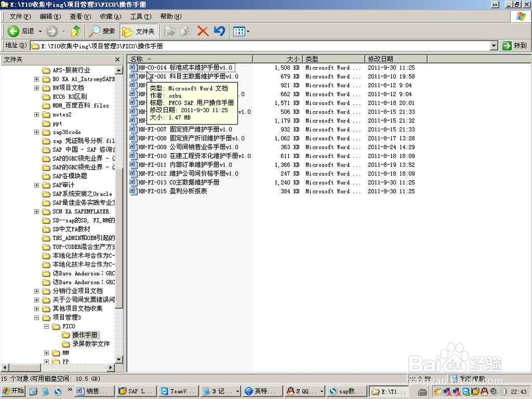This screenshot has height=399, width=532.
Task: Select the 录屏教学文件 folder
Action: [x=91, y=344]
